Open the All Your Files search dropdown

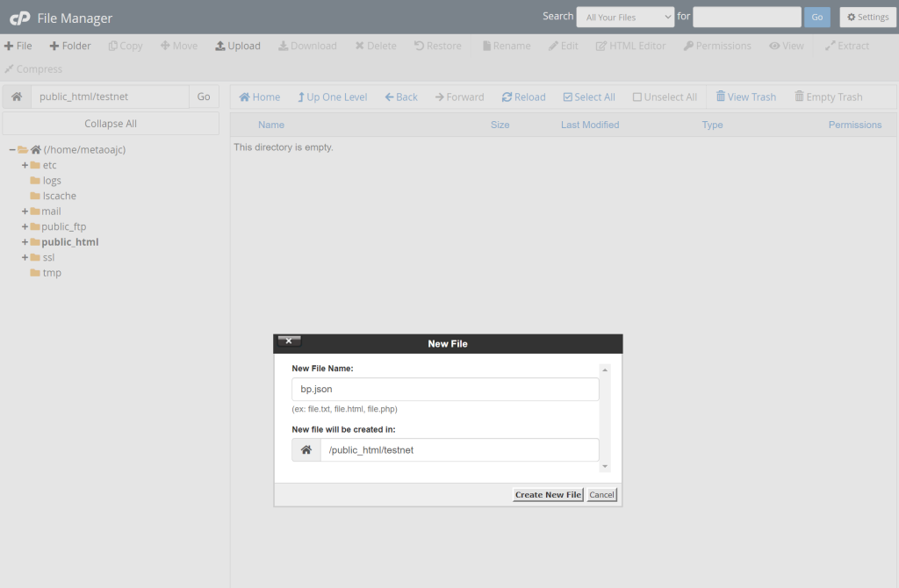(625, 18)
